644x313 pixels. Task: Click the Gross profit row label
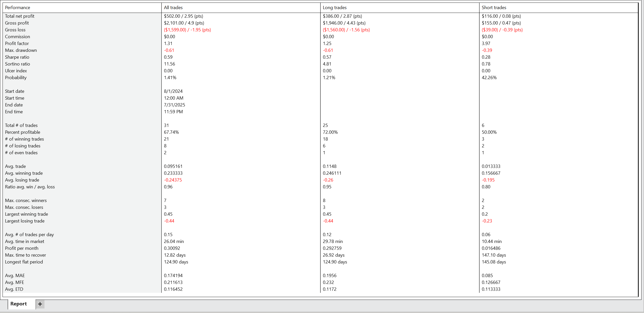click(x=17, y=23)
